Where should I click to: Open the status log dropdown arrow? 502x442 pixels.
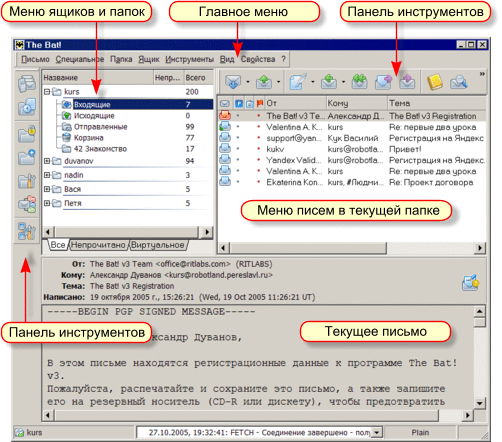click(377, 433)
